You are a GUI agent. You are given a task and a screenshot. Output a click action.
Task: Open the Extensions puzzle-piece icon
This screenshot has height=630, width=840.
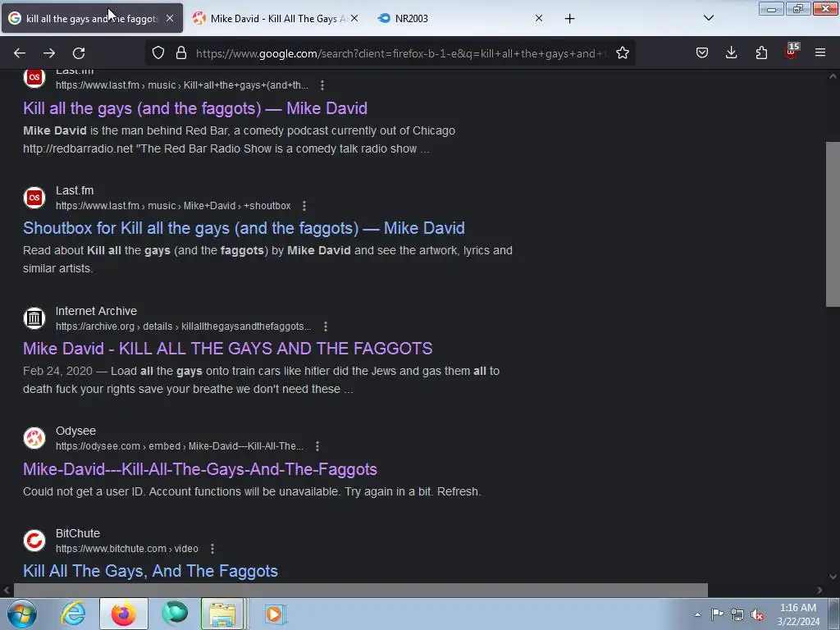(x=761, y=52)
